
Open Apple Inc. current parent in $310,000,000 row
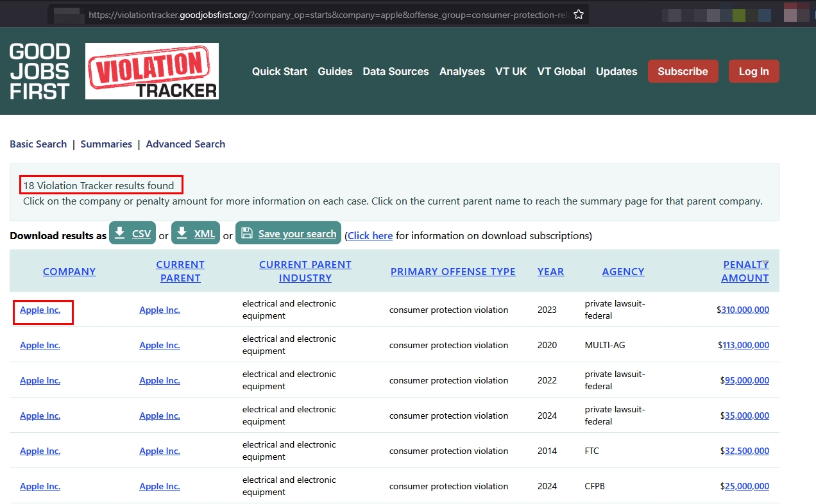click(x=160, y=310)
